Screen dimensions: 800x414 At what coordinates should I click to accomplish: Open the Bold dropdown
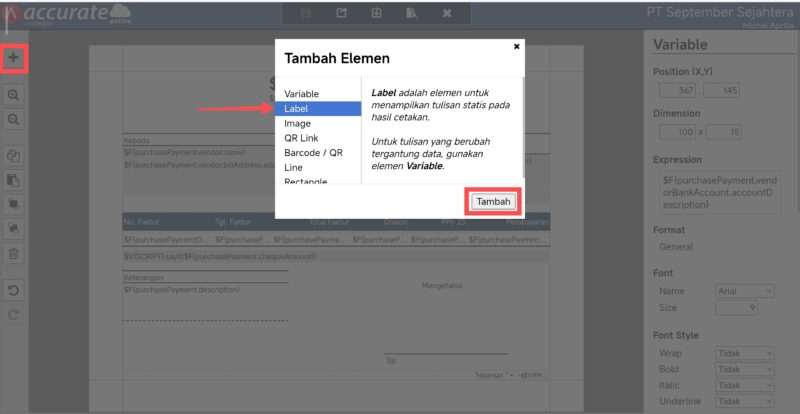745,369
